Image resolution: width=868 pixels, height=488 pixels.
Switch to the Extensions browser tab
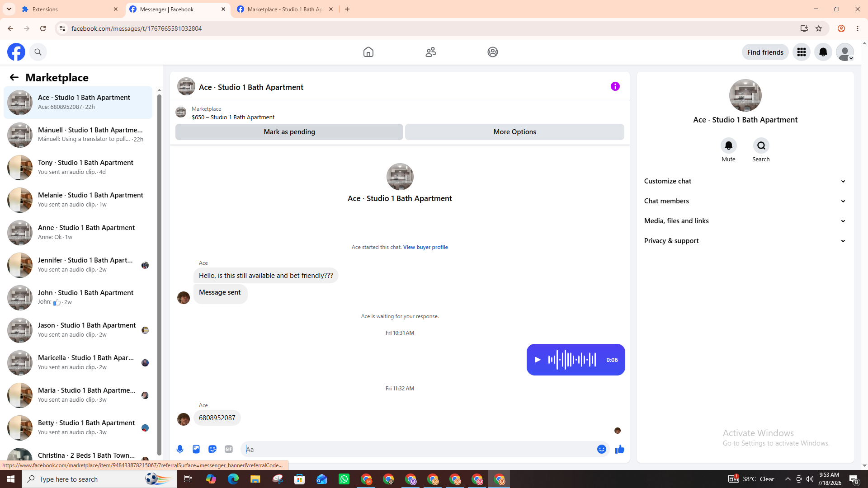[70, 9]
